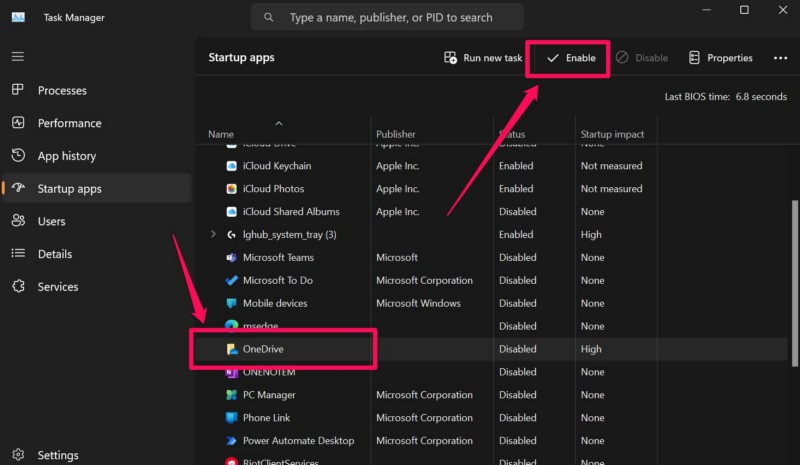Open Task Manager Settings
800x465 pixels.
click(57, 455)
